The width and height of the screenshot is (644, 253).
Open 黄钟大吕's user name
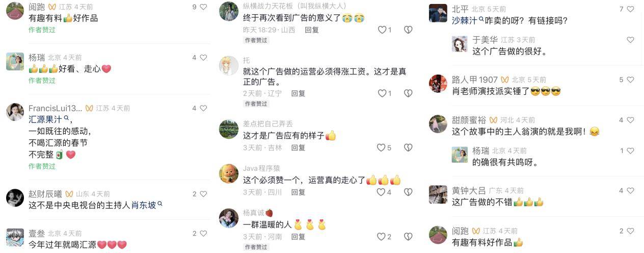(469, 190)
